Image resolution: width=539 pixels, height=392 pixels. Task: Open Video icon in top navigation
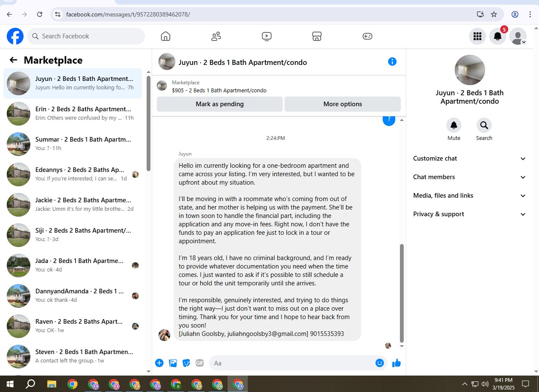[266, 36]
